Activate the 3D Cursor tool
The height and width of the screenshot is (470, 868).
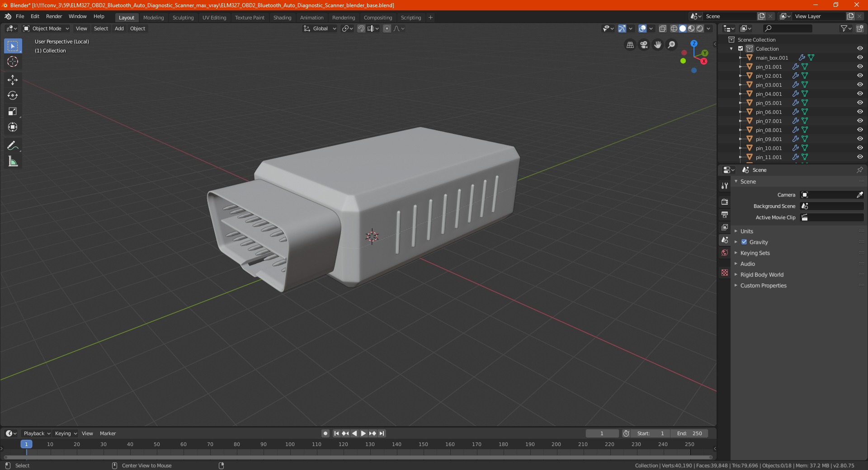click(x=13, y=62)
